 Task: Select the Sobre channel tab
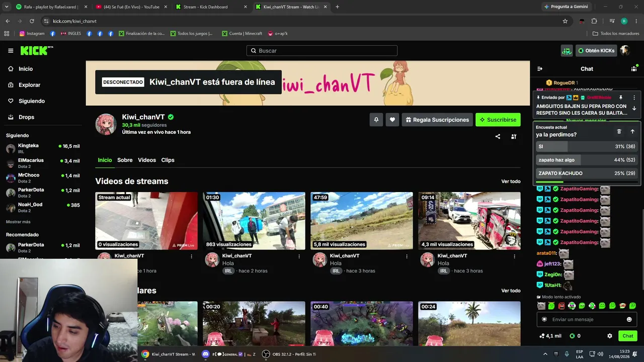tap(125, 160)
